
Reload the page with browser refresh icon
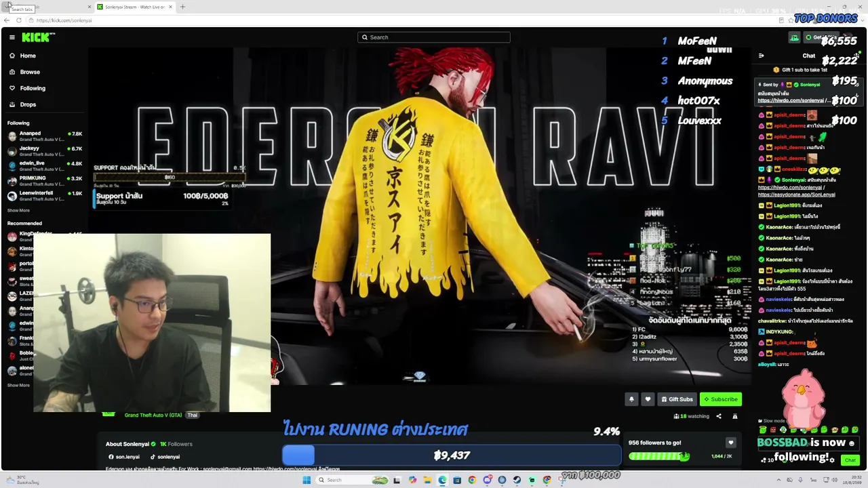(18, 20)
